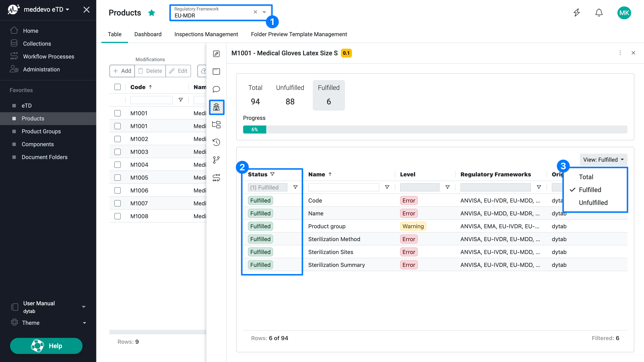Check the M1003 row checkbox
This screenshot has height=362, width=644.
(117, 152)
